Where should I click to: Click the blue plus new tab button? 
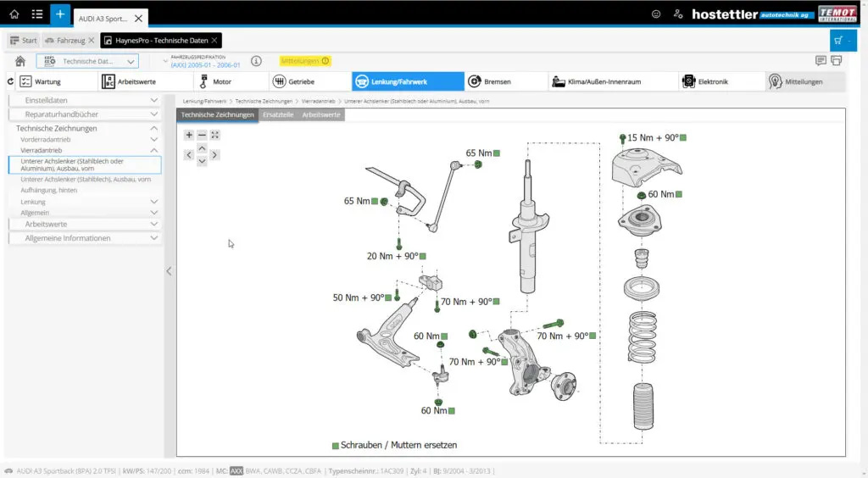pyautogui.click(x=60, y=14)
